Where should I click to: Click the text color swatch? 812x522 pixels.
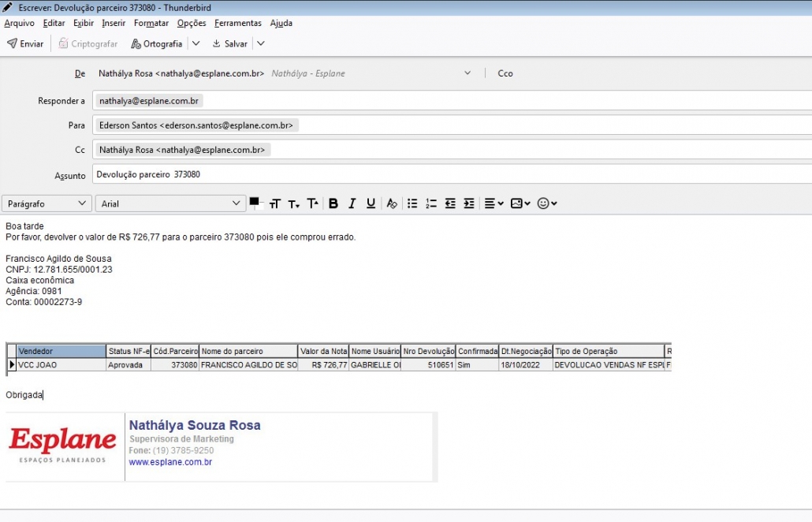[255, 202]
